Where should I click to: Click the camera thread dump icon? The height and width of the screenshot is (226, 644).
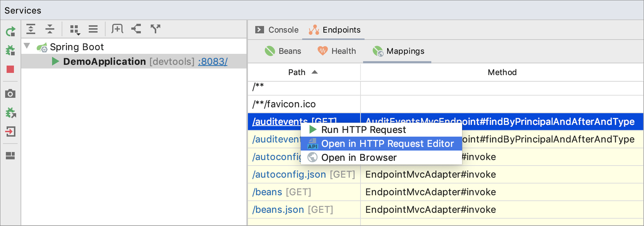[x=10, y=94]
